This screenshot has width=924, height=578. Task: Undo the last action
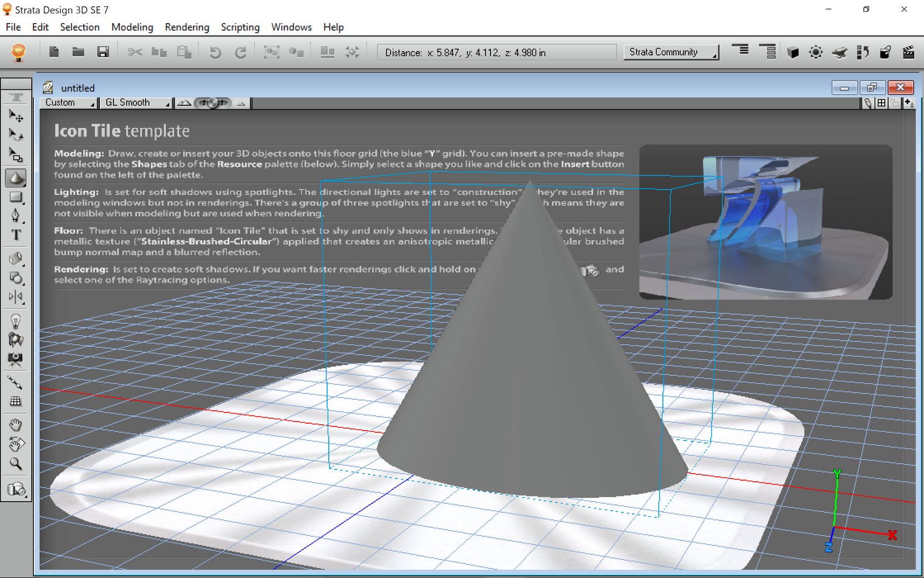click(215, 52)
